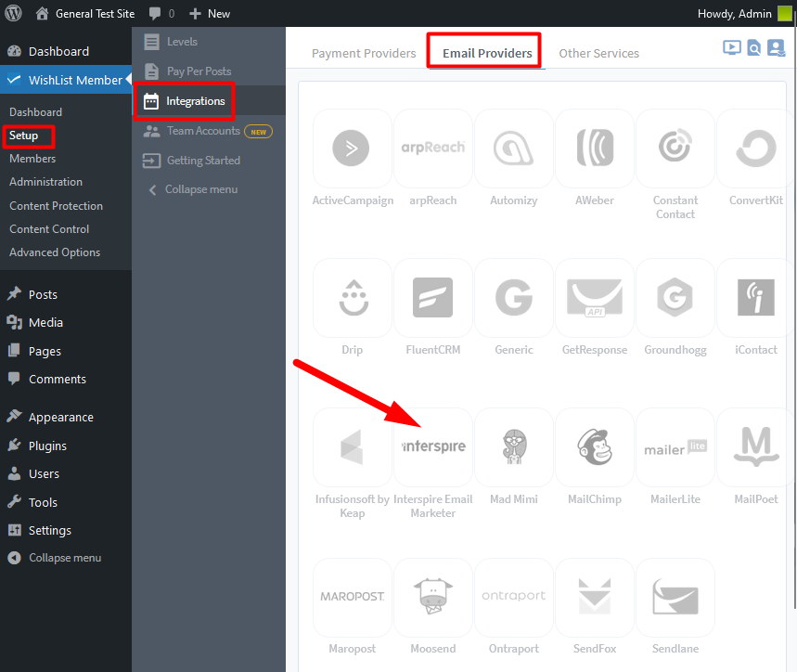
Task: Select the Groundhogg provider
Action: coord(675,298)
